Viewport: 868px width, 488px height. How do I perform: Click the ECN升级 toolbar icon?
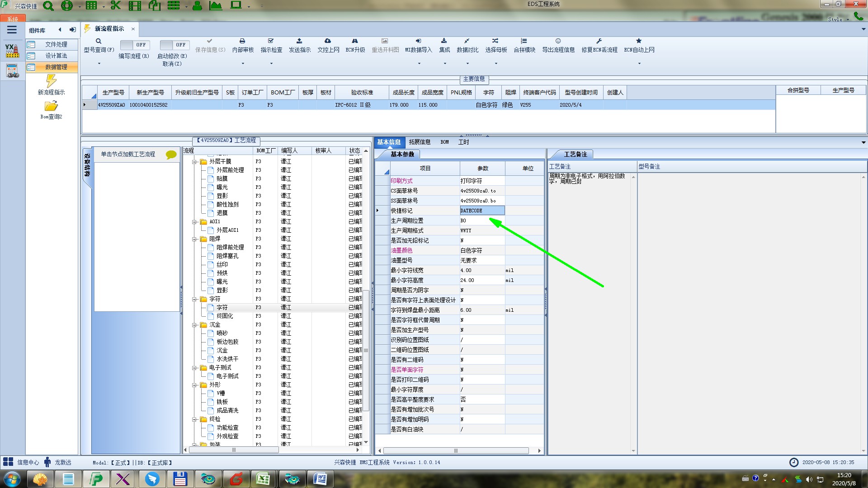click(355, 41)
